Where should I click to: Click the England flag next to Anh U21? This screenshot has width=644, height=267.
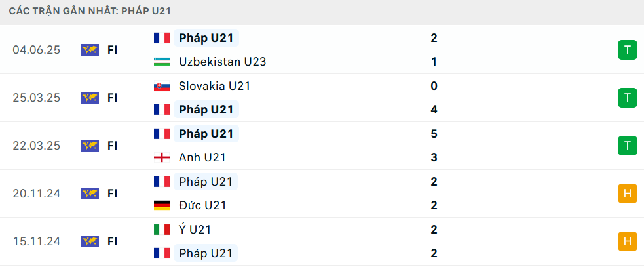click(162, 157)
